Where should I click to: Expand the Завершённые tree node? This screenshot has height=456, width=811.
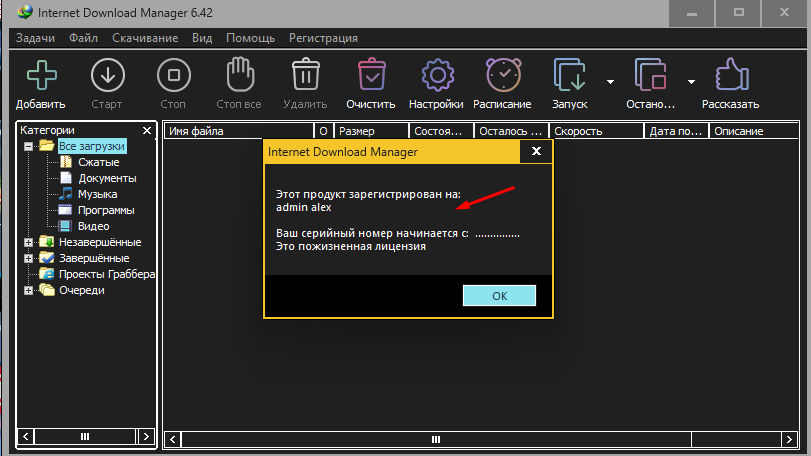(28, 259)
